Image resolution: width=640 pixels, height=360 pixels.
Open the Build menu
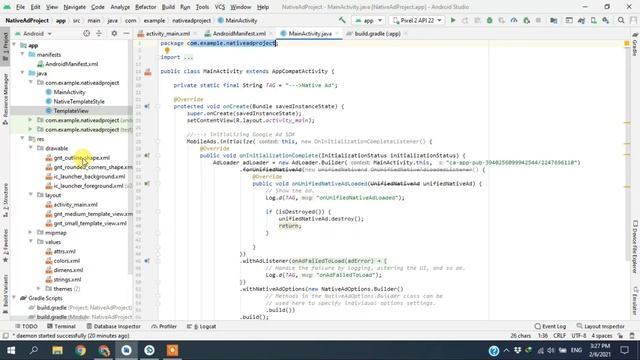[x=168, y=7]
